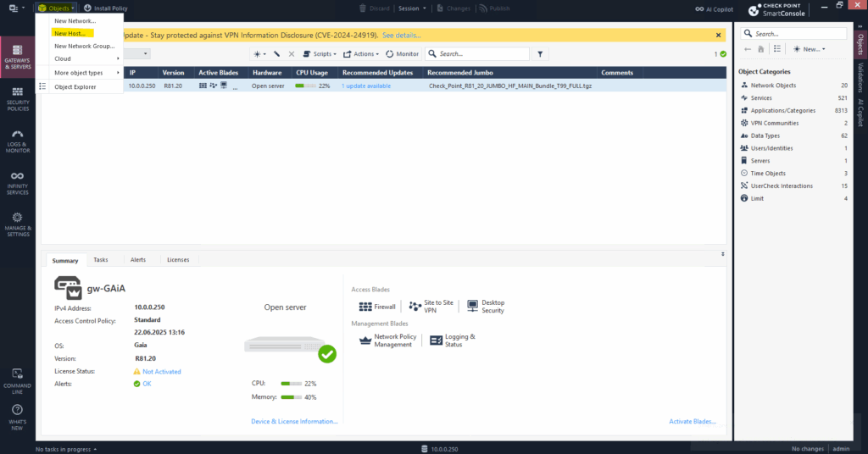This screenshot has height=454, width=868.
Task: Click the Time Objects clock icon
Action: 744,173
